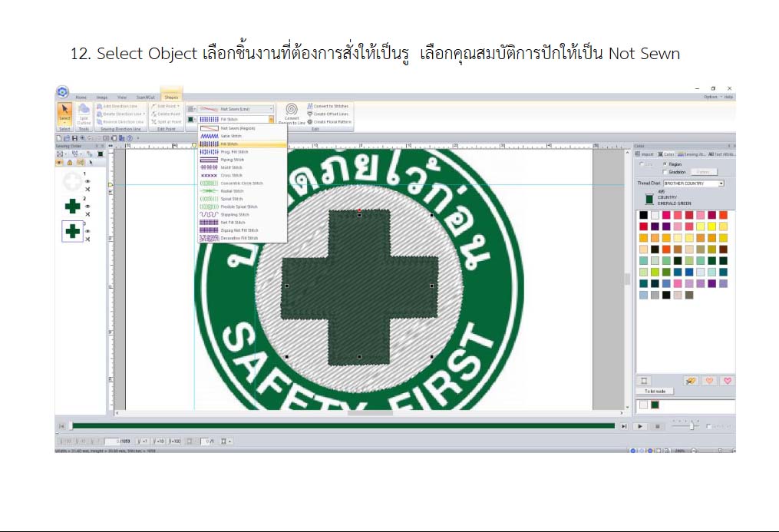This screenshot has height=532, width=779.
Task: Click the green region color button in ribbon
Action: click(191, 119)
